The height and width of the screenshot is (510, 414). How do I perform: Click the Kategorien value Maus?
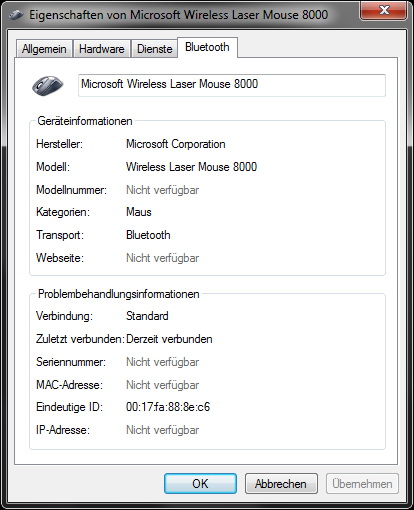(x=139, y=212)
